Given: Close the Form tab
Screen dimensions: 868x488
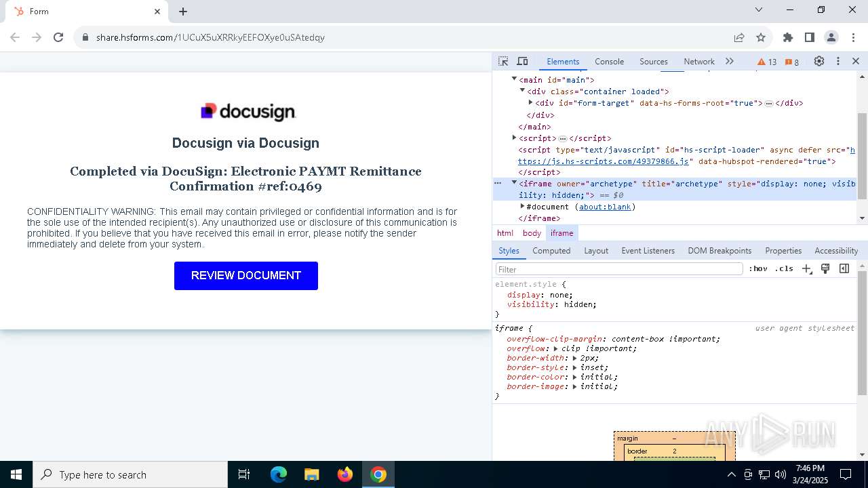Looking at the screenshot, I should click(x=157, y=12).
